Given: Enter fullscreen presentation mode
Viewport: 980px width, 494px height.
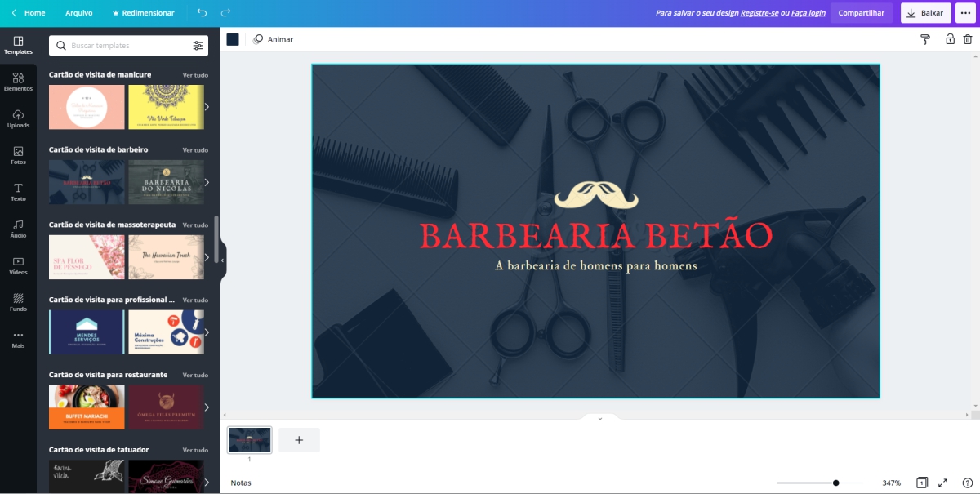Looking at the screenshot, I should pos(942,483).
